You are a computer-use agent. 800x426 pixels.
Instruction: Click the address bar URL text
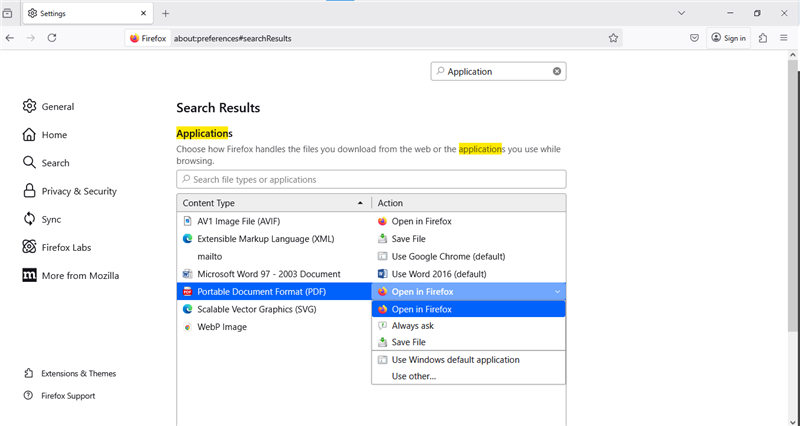pos(233,38)
